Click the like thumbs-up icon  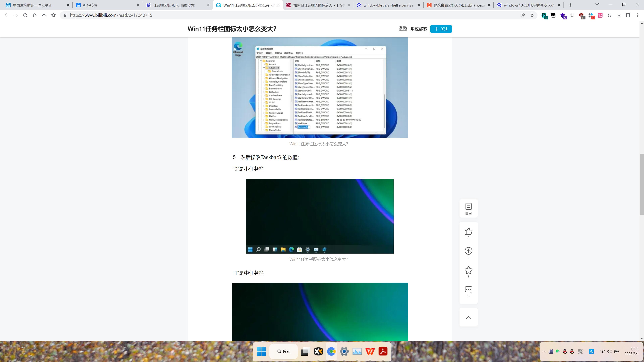click(x=468, y=232)
